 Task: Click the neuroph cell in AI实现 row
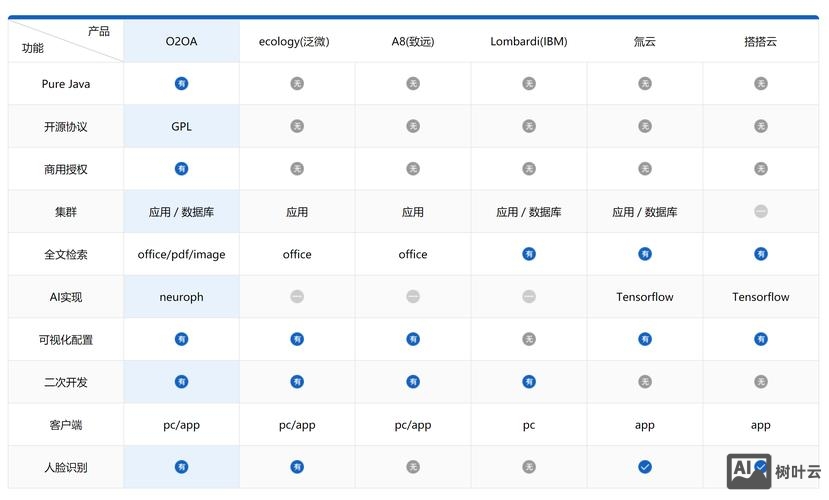181,297
